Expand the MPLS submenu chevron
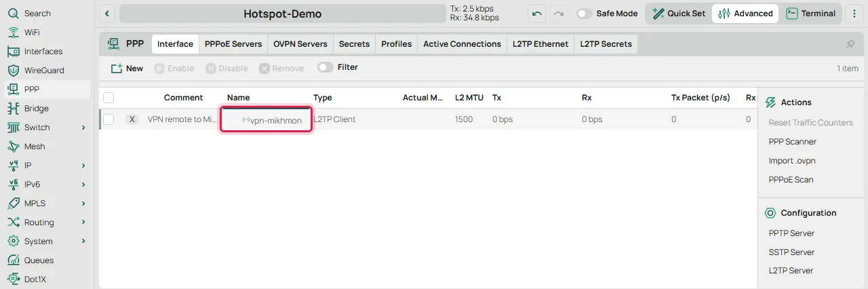 click(x=83, y=204)
